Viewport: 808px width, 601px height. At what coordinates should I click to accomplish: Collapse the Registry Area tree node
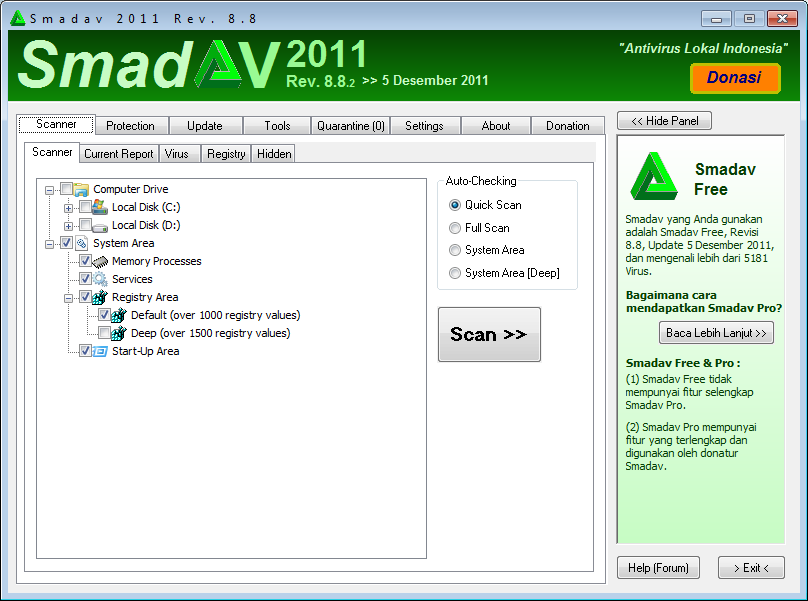(x=68, y=298)
